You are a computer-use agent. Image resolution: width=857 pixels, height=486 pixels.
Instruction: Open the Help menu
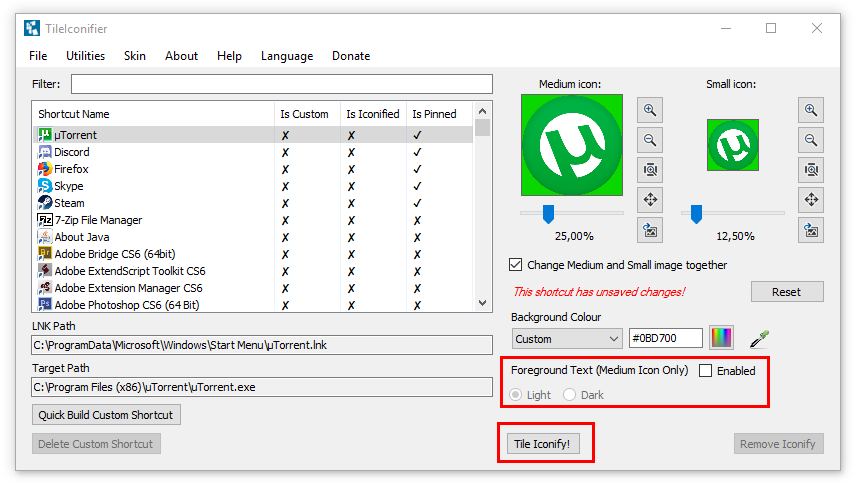(229, 56)
